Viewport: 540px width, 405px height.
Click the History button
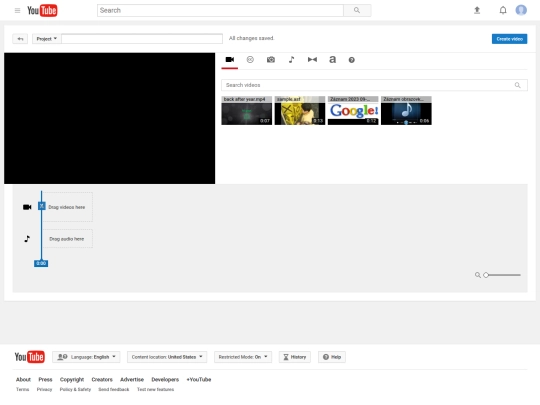(x=295, y=357)
